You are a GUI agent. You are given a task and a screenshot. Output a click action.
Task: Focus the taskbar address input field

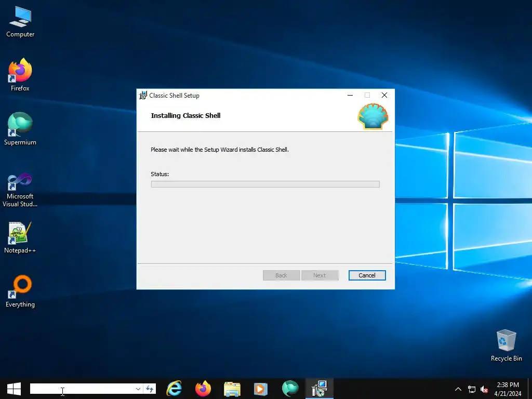[x=82, y=389]
